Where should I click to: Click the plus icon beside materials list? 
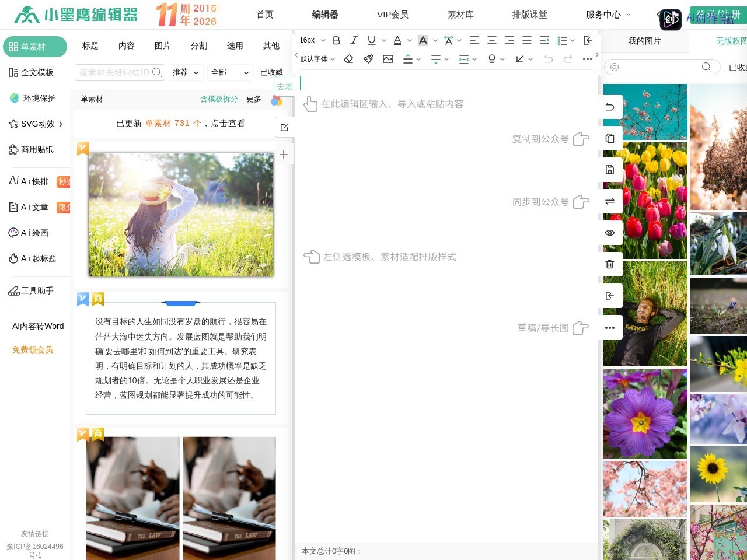pos(284,155)
